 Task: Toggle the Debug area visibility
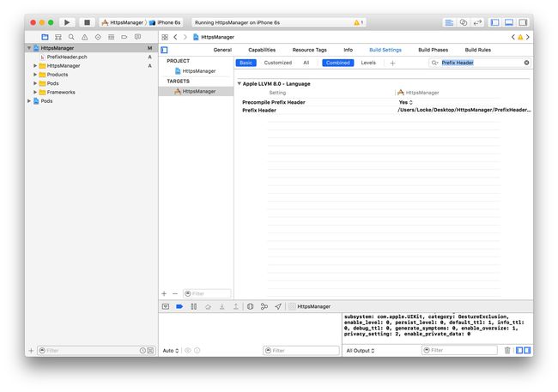pyautogui.click(x=509, y=22)
